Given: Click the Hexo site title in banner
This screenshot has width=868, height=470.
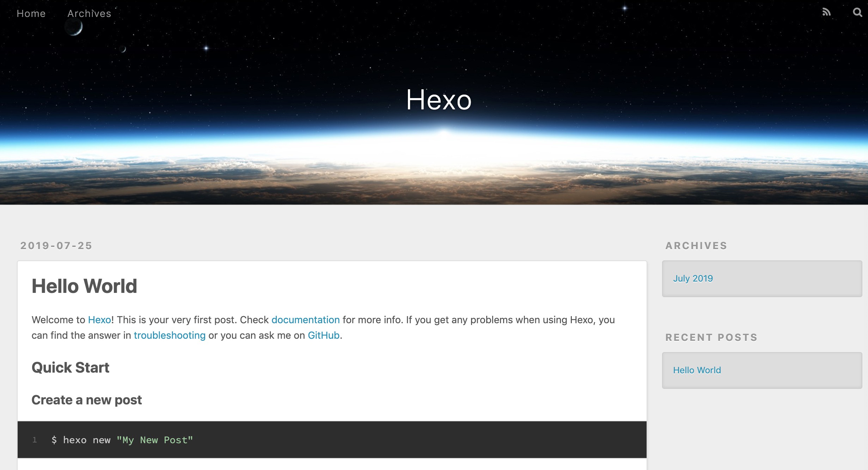Looking at the screenshot, I should [x=439, y=100].
